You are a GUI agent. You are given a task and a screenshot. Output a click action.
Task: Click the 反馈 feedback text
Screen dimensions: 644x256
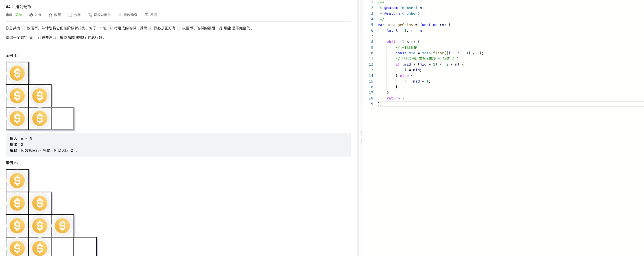point(153,15)
